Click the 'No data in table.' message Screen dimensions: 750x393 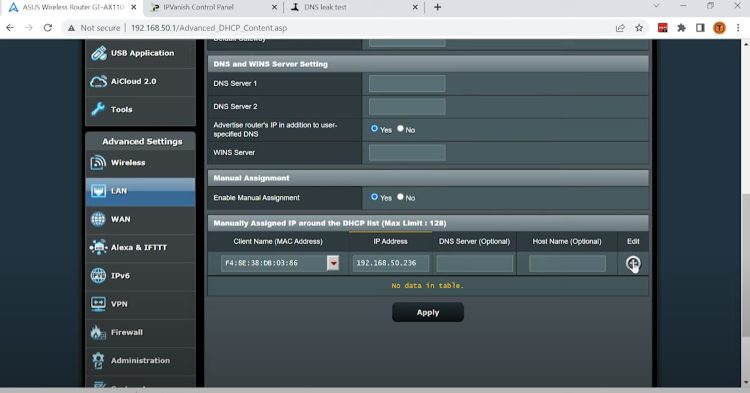pyautogui.click(x=428, y=285)
